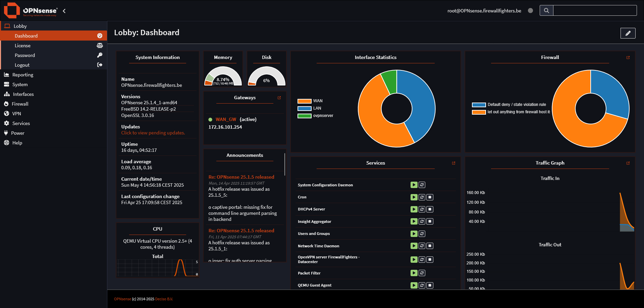Restart the Cron service
The image size is (644, 308).
click(422, 197)
